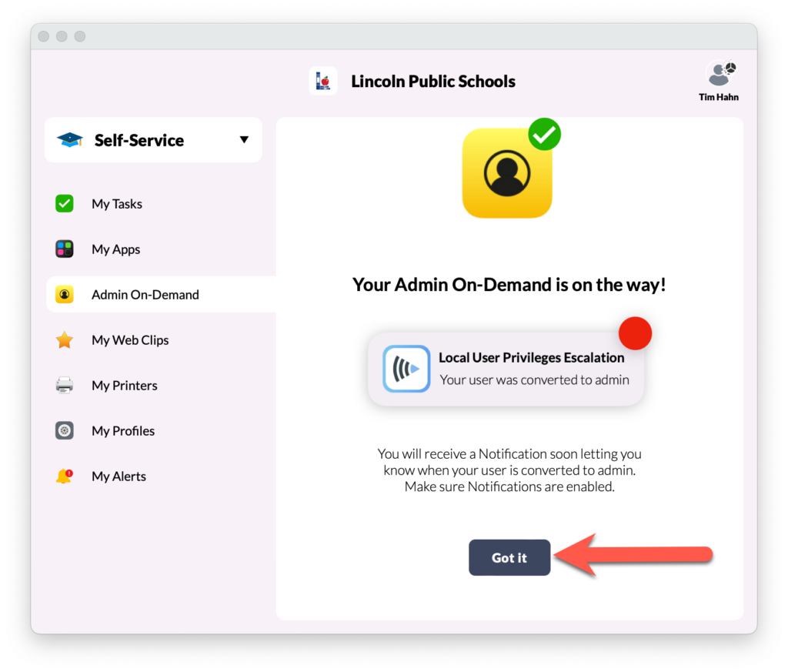The height and width of the screenshot is (672, 788).
Task: Click the Local User Privileges Escalation notification
Action: 506,369
